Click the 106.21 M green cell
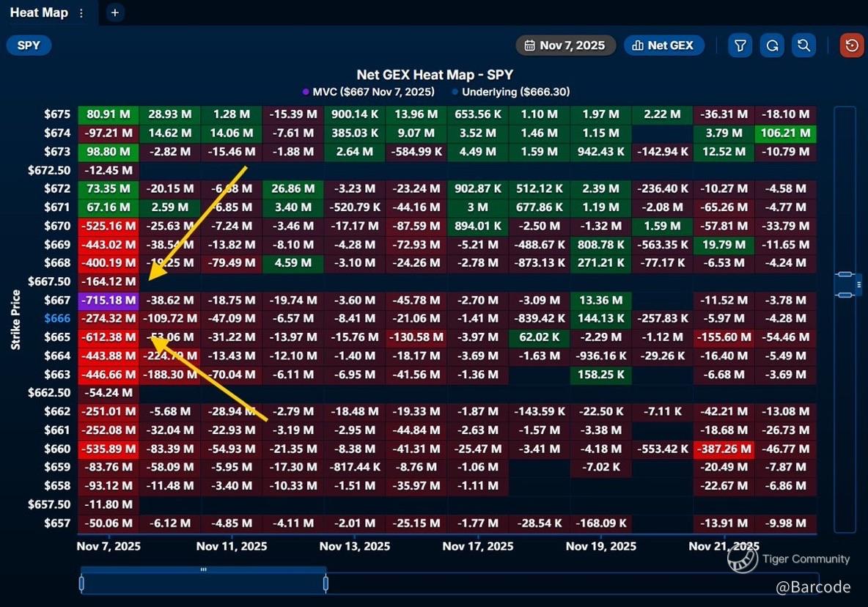This screenshot has width=868, height=607. (785, 133)
